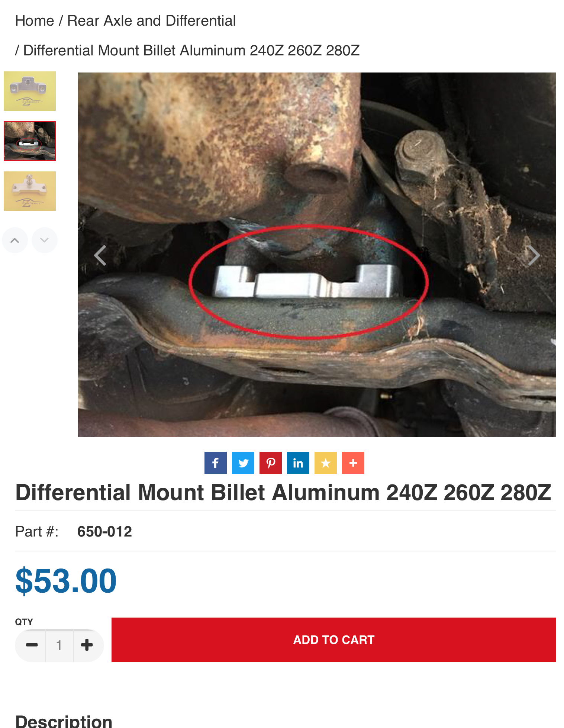The height and width of the screenshot is (728, 564).
Task: Pin product to Pinterest
Action: pos(271,463)
